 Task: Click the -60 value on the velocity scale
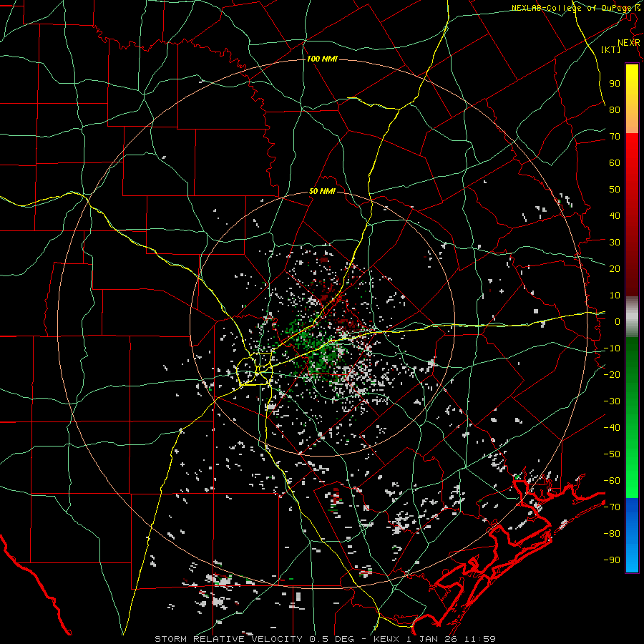pos(612,481)
